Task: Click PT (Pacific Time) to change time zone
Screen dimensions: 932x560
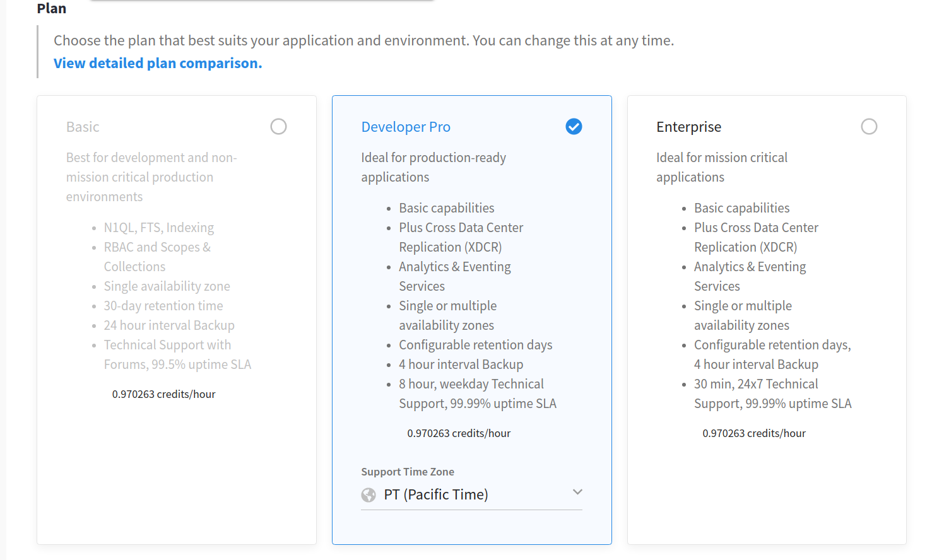Action: pyautogui.click(x=435, y=494)
